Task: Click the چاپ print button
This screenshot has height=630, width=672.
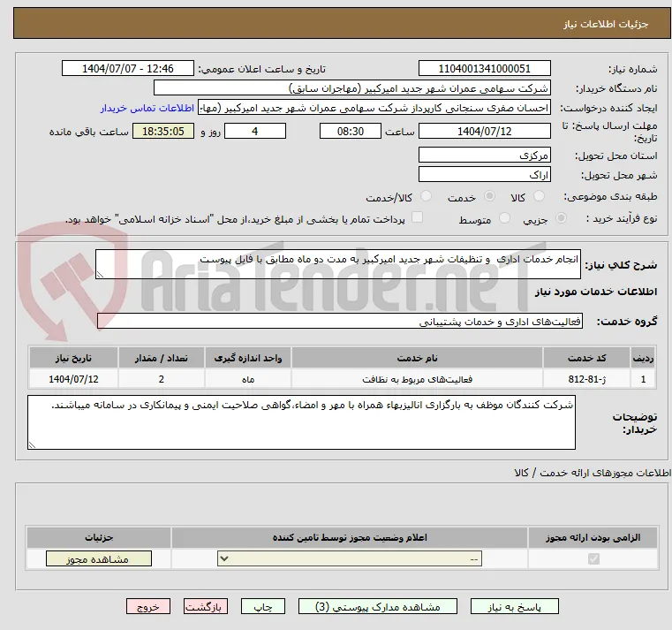Action: (x=263, y=606)
